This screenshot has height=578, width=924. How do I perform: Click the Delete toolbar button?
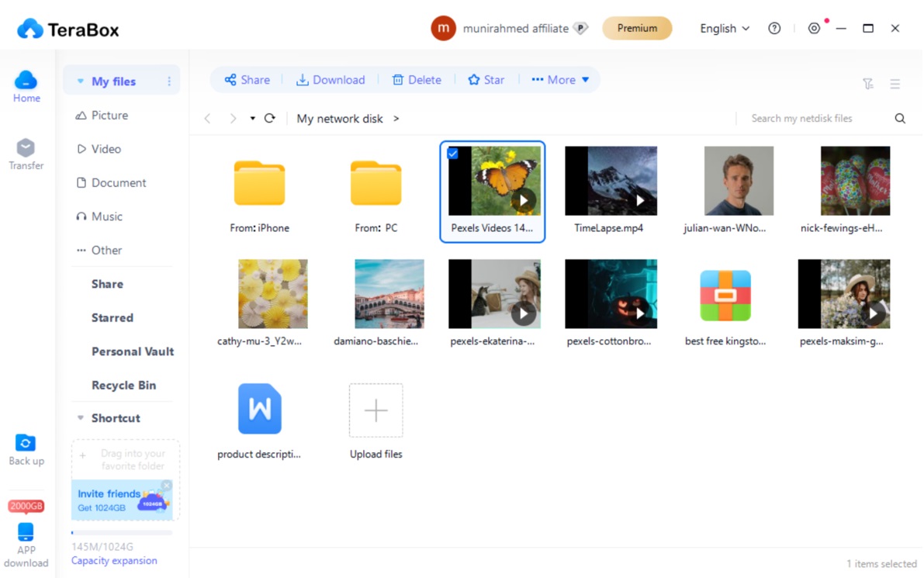click(x=417, y=80)
